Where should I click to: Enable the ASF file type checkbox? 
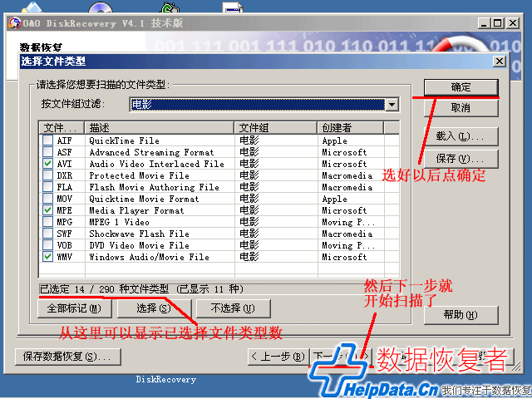[x=48, y=151]
